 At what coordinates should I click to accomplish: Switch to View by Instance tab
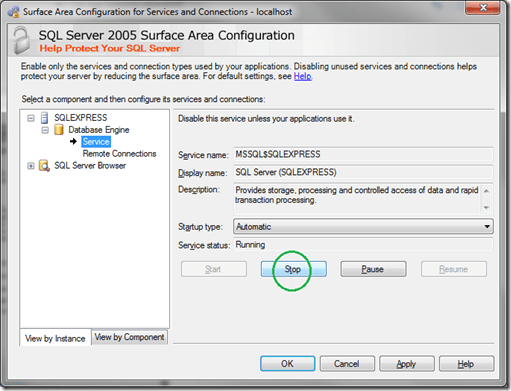point(55,338)
